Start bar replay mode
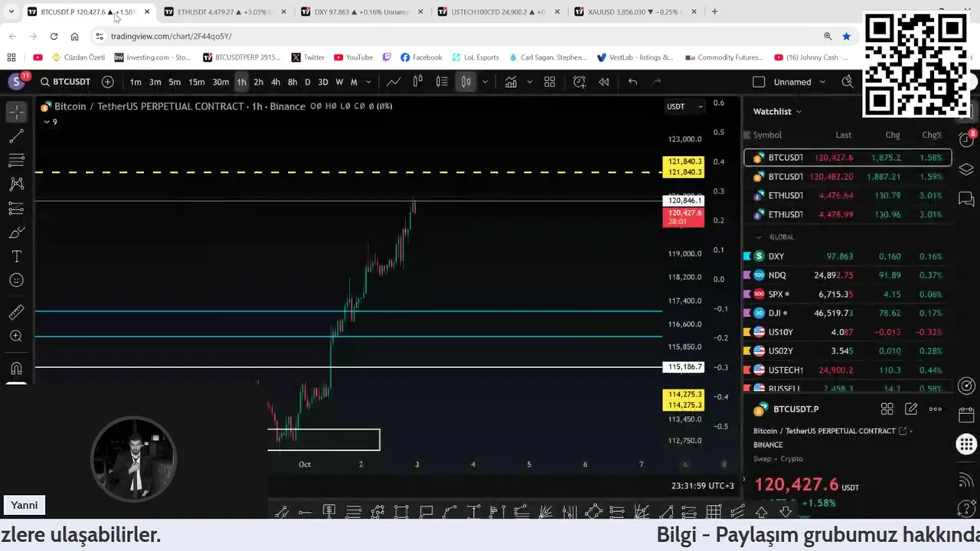 click(604, 82)
